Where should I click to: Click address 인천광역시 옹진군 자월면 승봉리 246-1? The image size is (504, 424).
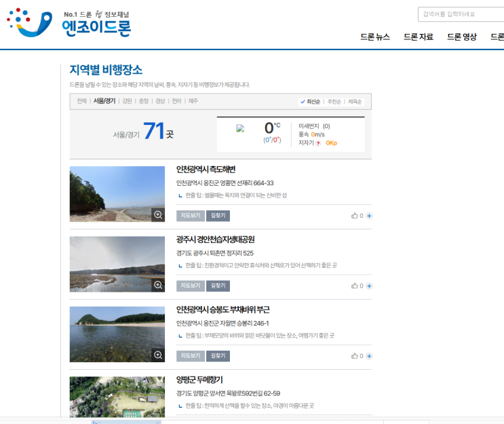click(x=222, y=323)
